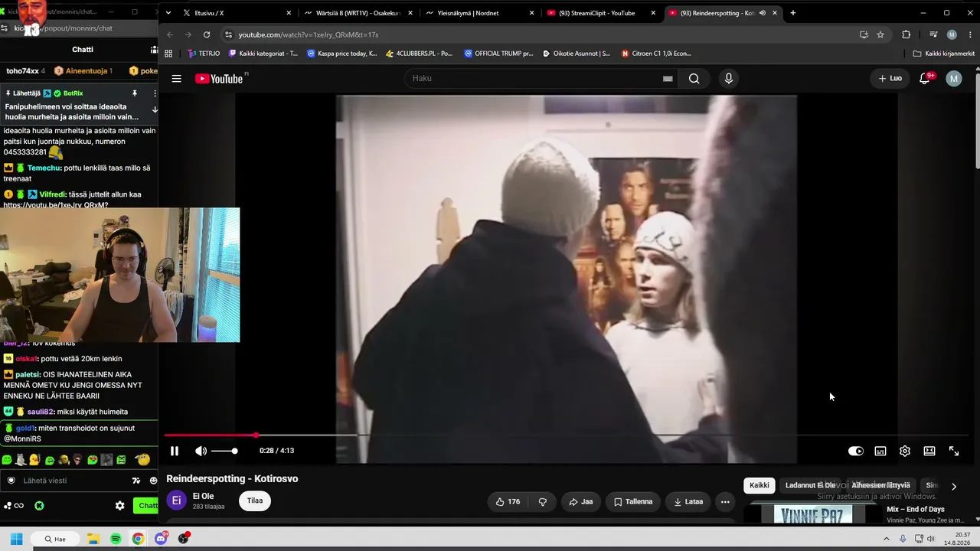
Task: Click the Lataa download button
Action: (688, 502)
